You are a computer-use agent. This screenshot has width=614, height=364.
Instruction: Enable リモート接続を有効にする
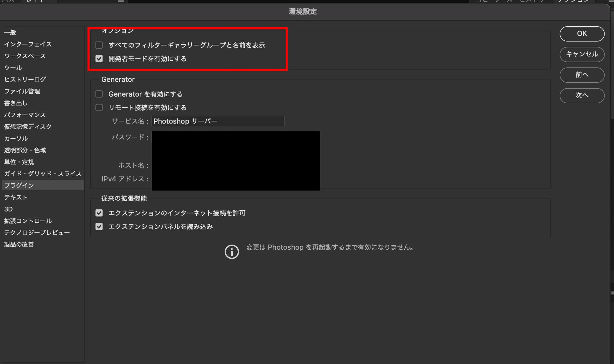(99, 107)
